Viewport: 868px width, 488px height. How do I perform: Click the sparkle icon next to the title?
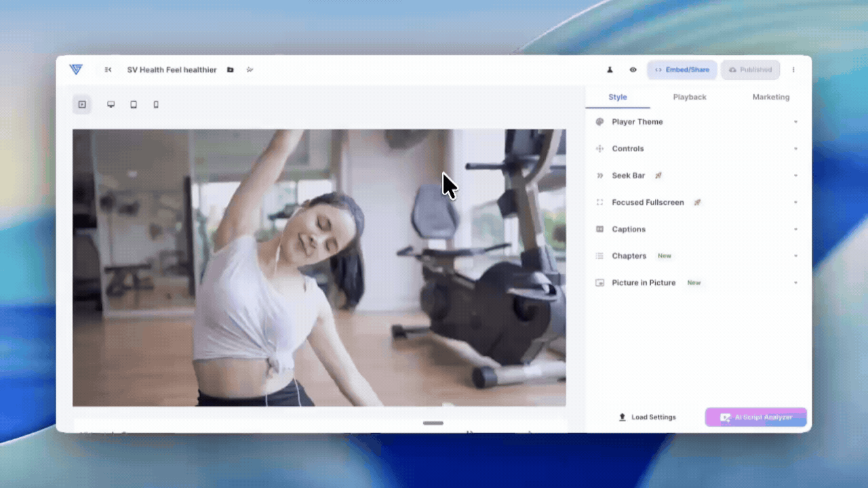(250, 70)
